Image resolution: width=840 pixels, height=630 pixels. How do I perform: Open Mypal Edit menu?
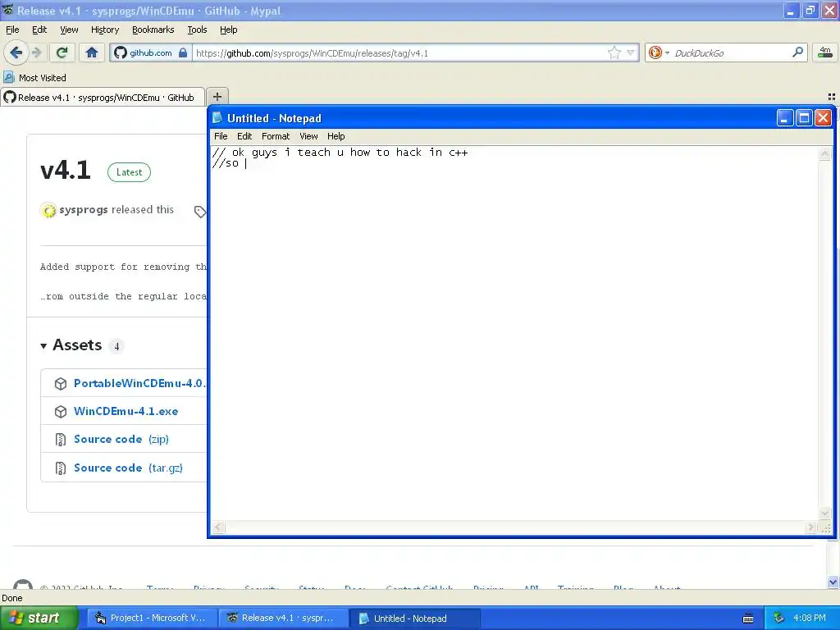click(39, 30)
